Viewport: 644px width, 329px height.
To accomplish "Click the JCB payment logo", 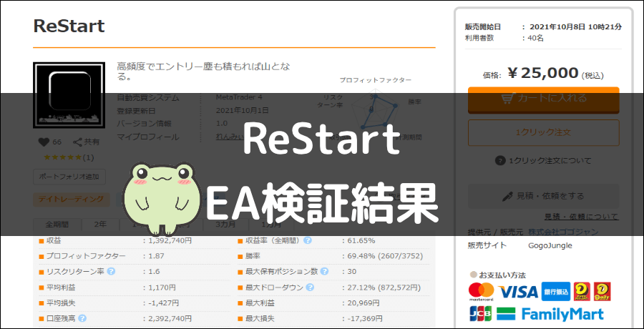I will [480, 314].
